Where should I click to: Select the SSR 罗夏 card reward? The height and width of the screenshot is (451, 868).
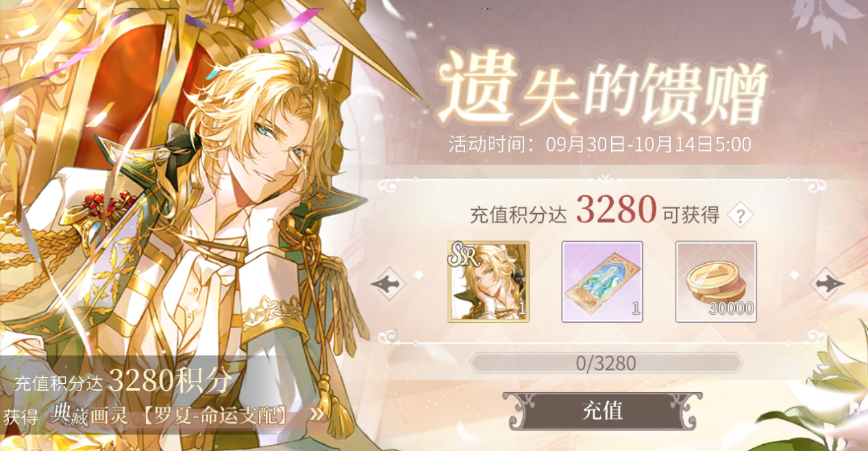pos(488,281)
